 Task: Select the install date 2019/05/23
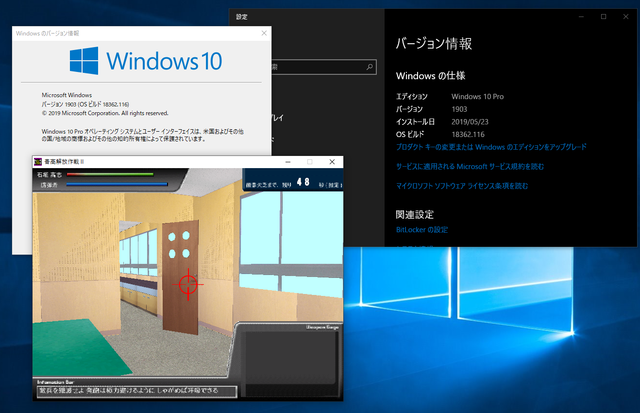(470, 122)
